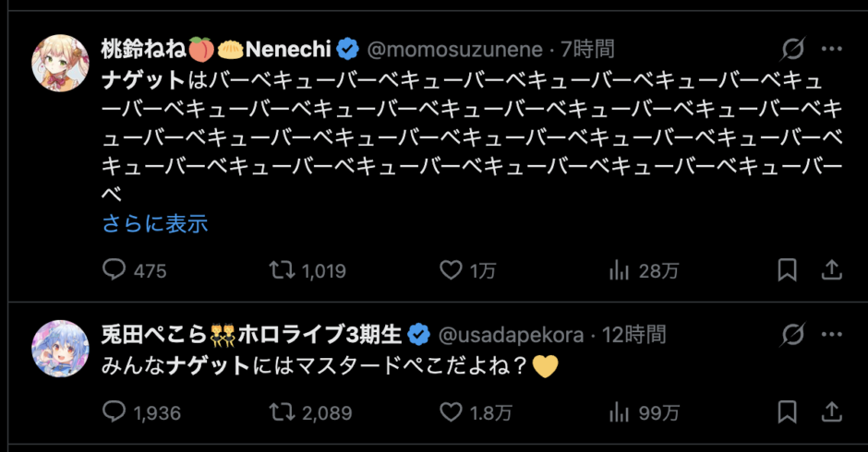The image size is (868, 452).
Task: Like the Pekora tweet
Action: pyautogui.click(x=451, y=412)
